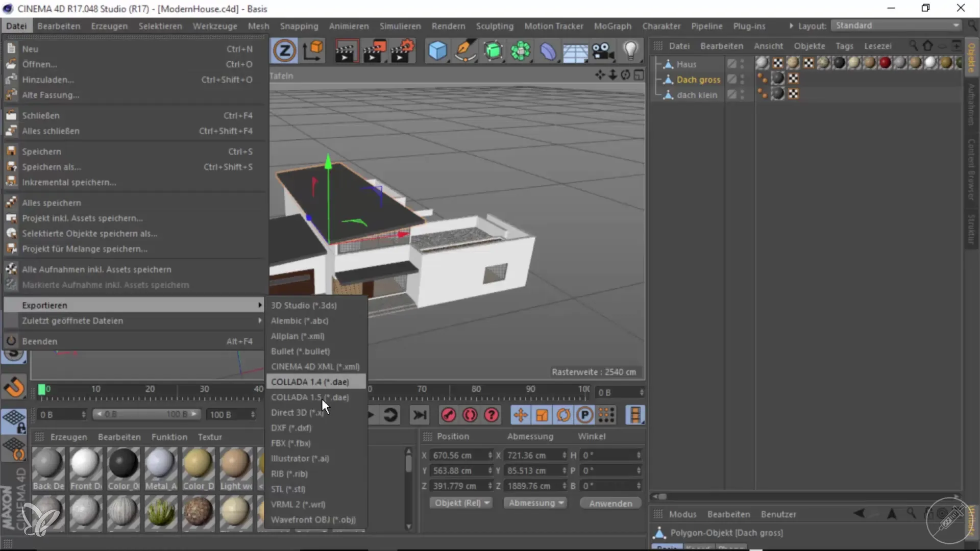Expand Zuletzt geöffnete Dateien submenu
The height and width of the screenshot is (551, 980).
click(134, 320)
